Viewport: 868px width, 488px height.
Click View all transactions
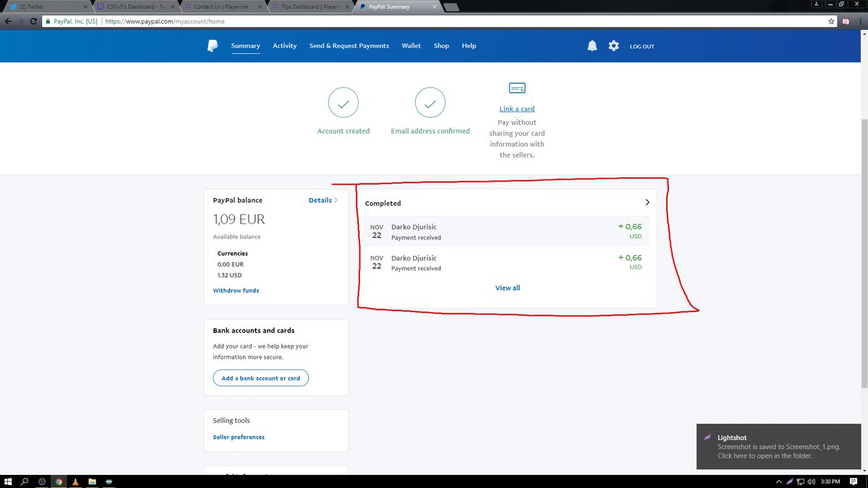click(x=508, y=288)
